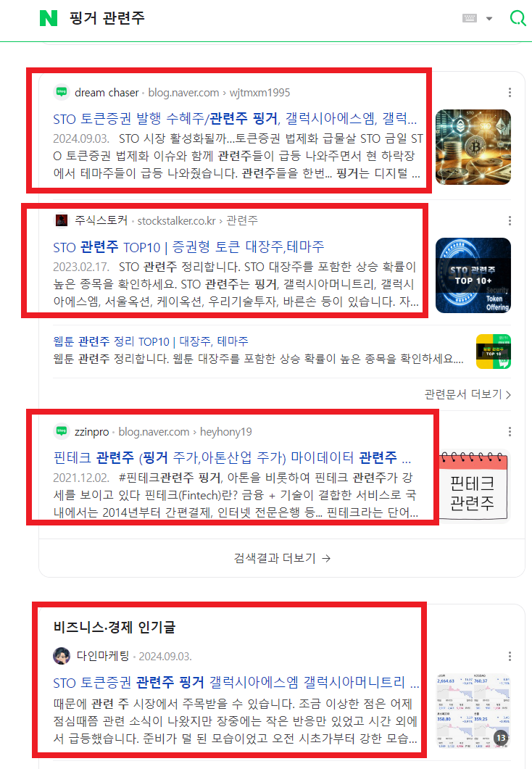Open the stock charts thumbnail with 13 badge
This screenshot has height=769, width=532.
click(473, 711)
